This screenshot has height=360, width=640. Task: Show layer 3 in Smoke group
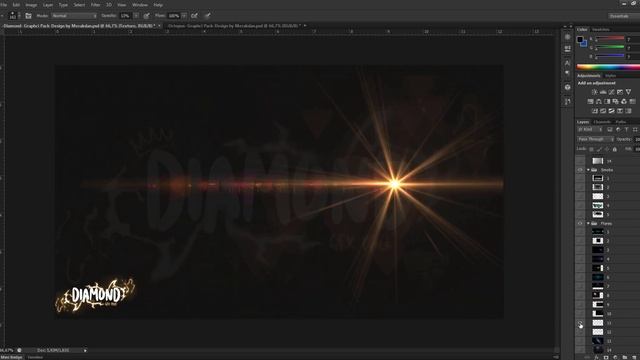(x=580, y=196)
